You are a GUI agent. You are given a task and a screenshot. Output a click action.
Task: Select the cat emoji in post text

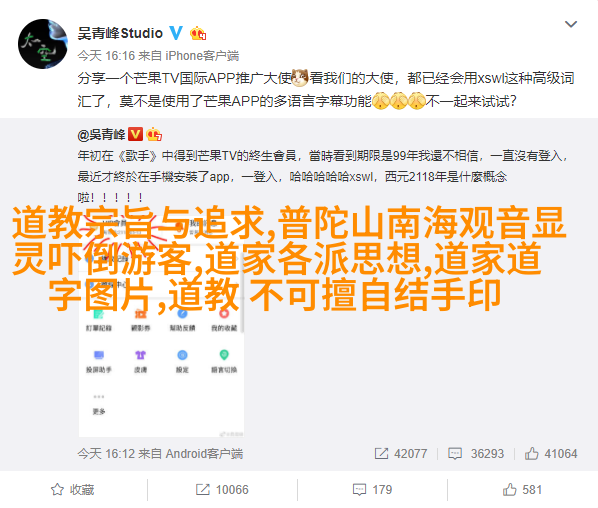(299, 78)
